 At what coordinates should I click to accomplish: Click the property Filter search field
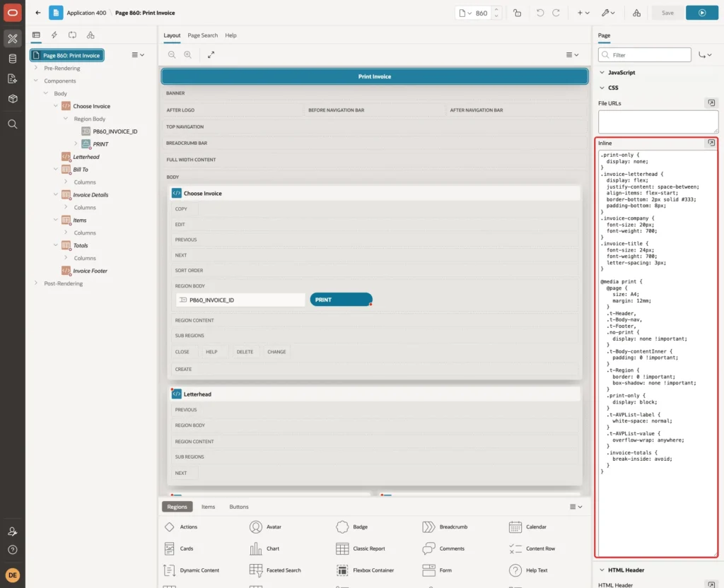[x=645, y=55]
